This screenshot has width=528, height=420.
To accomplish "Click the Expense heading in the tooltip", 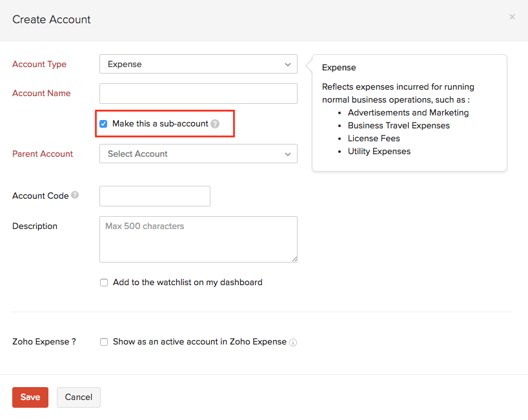I will coord(339,67).
